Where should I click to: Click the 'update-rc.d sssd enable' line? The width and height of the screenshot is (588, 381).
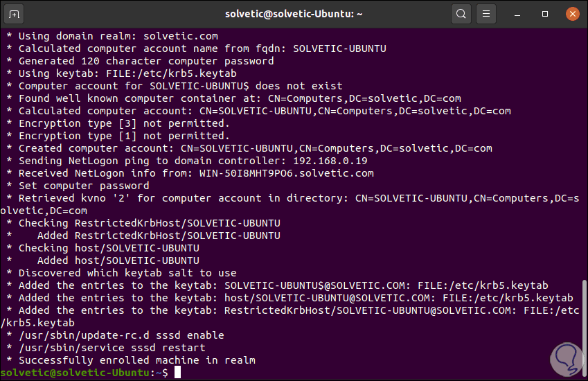(121, 335)
